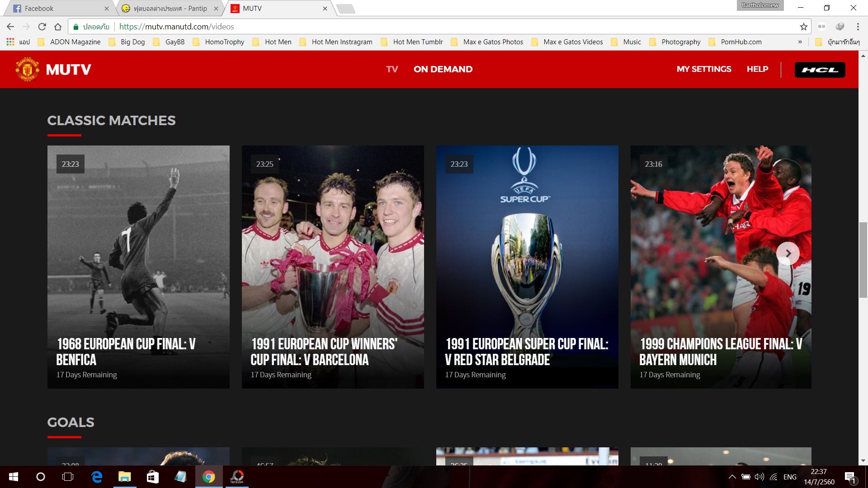The width and height of the screenshot is (868, 488).
Task: Open the Windows Start menu
Action: pos(14,477)
